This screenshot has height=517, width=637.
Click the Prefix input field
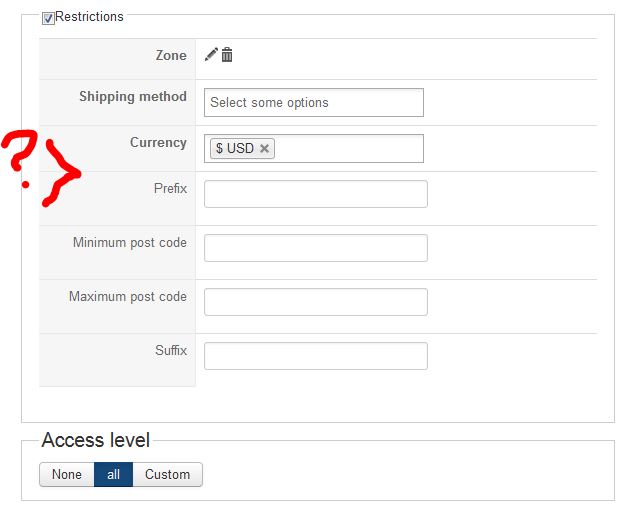315,194
